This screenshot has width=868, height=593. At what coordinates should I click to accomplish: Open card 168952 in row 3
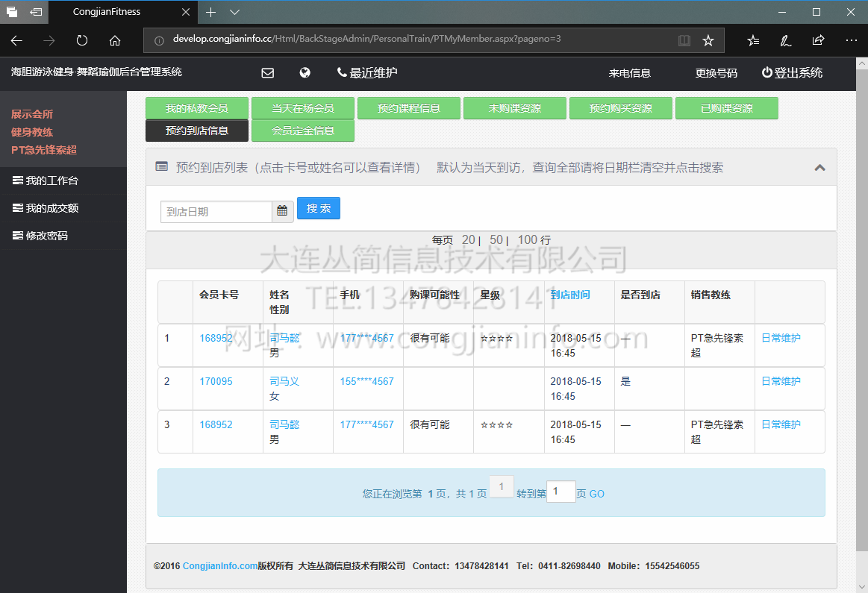[216, 424]
